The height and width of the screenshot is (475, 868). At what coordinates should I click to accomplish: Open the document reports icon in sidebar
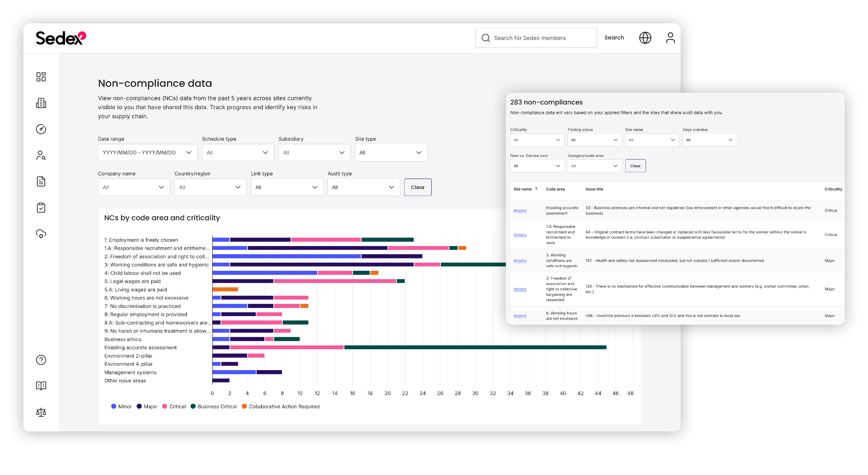click(x=41, y=181)
